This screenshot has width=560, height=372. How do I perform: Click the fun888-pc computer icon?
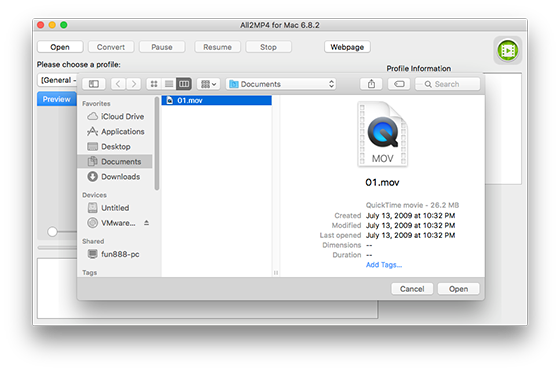click(92, 254)
